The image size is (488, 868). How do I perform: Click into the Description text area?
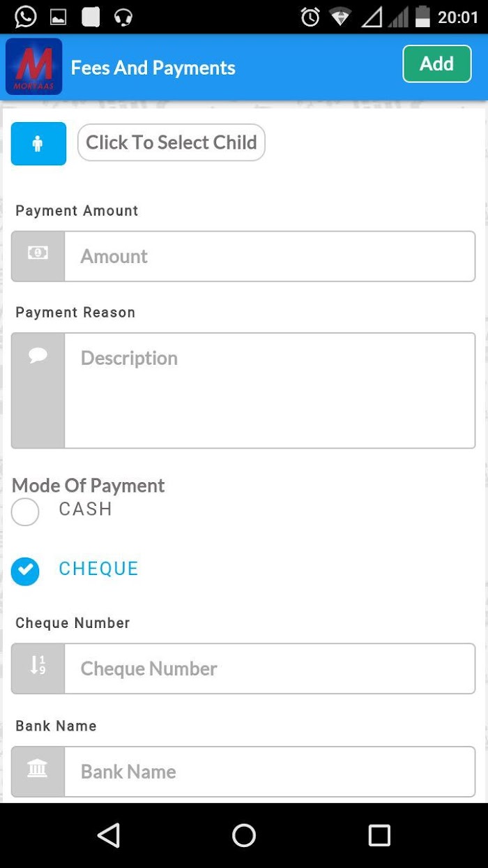point(270,390)
